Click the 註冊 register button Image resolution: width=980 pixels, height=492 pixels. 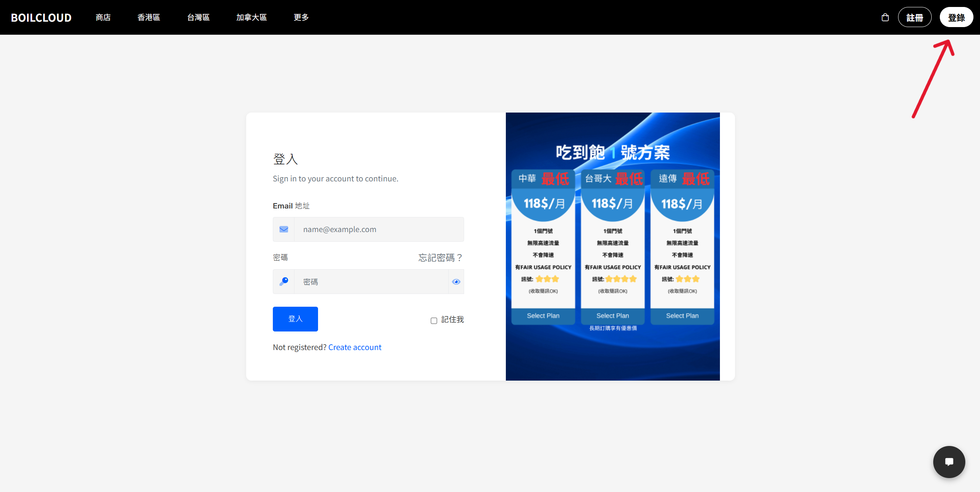(915, 17)
